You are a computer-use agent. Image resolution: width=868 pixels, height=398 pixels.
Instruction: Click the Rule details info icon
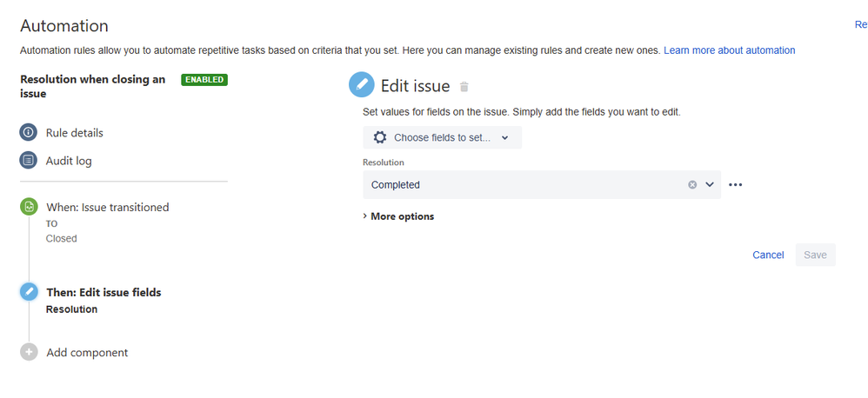[x=29, y=133]
